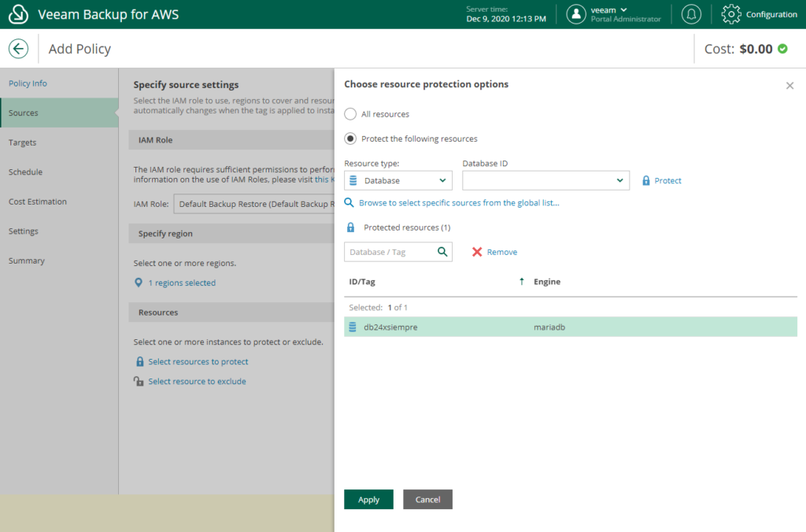Open the Summary step

click(27, 260)
